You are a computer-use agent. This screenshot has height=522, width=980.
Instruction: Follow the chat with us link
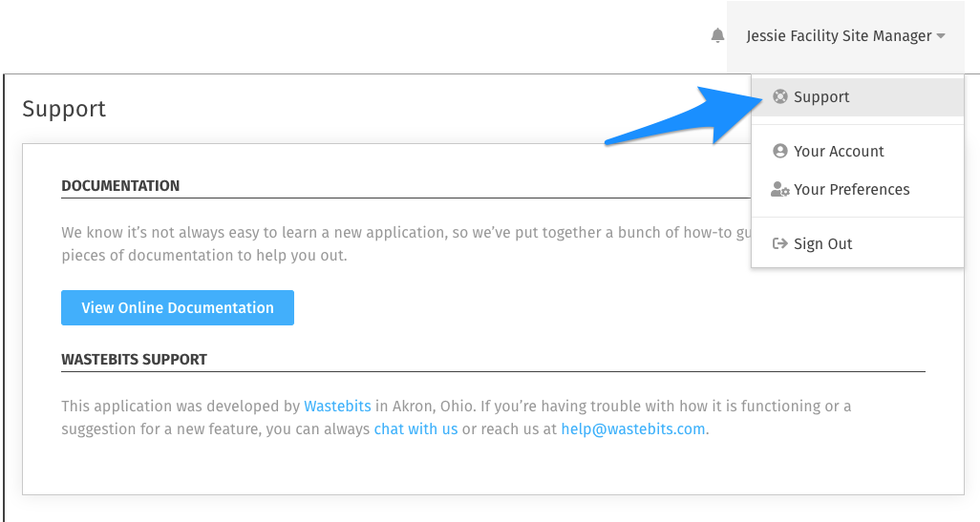pyautogui.click(x=415, y=429)
